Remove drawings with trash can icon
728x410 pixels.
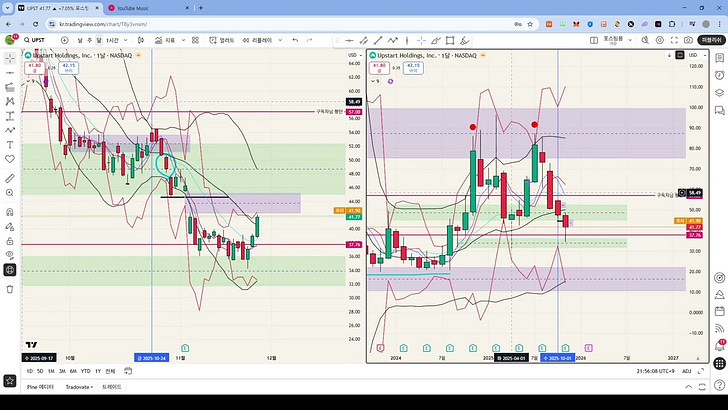pos(10,289)
